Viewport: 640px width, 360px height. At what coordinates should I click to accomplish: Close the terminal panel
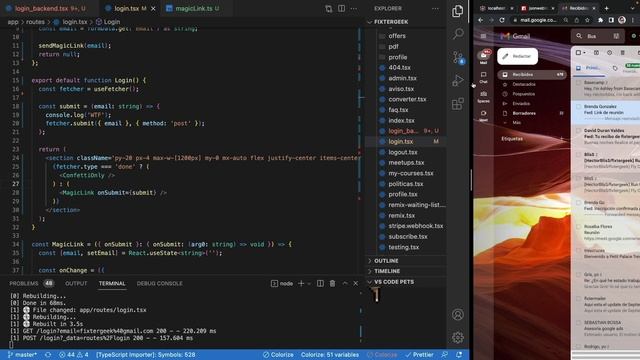pos(356,283)
